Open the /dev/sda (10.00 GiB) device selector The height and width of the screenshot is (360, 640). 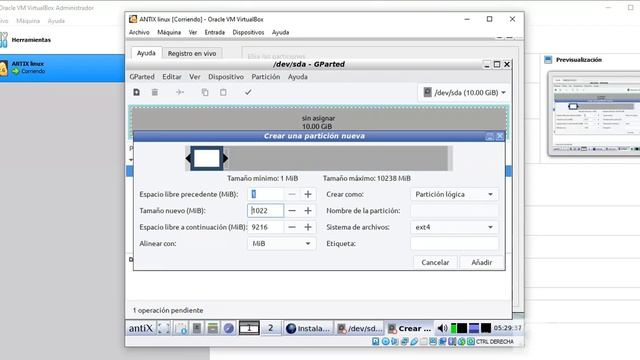(x=464, y=93)
